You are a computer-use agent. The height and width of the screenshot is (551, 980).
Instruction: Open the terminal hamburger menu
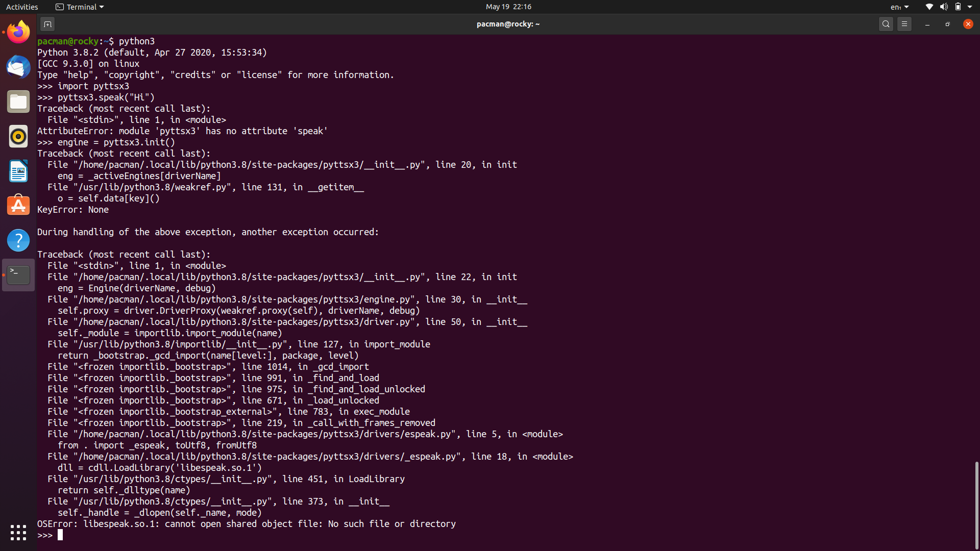(904, 23)
